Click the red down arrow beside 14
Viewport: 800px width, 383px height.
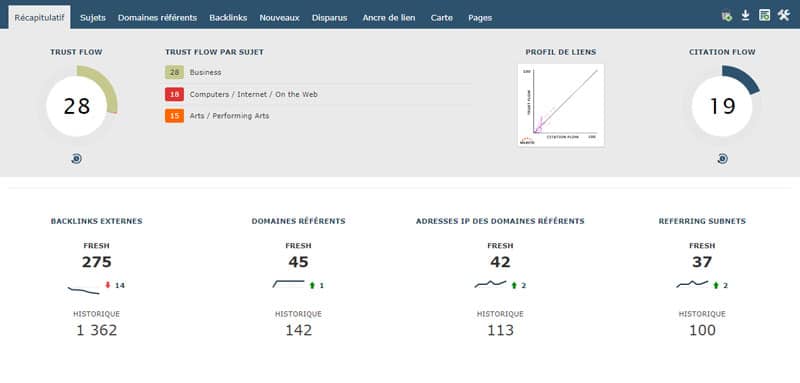108,285
